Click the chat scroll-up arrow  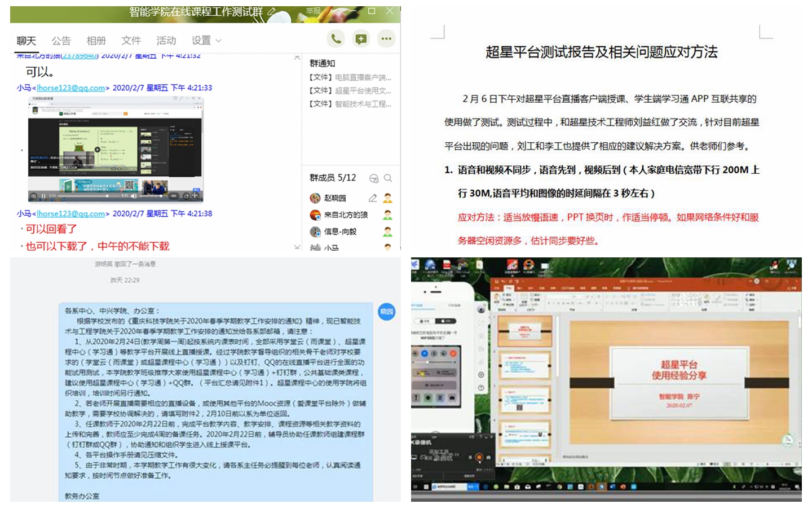click(297, 58)
